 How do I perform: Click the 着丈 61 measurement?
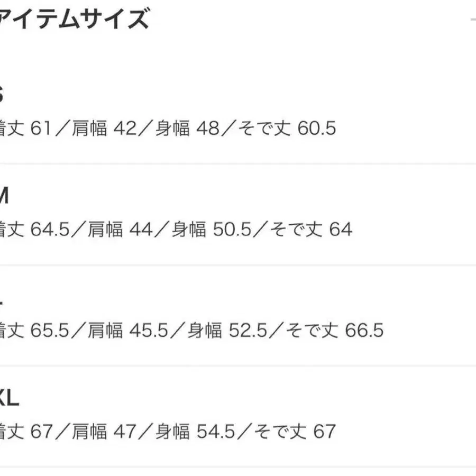[24, 129]
